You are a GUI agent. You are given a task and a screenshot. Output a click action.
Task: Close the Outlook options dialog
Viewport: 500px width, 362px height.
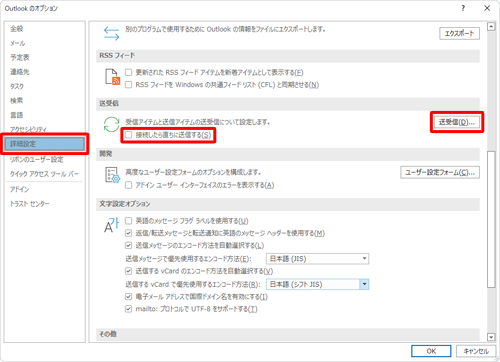pyautogui.click(x=487, y=8)
